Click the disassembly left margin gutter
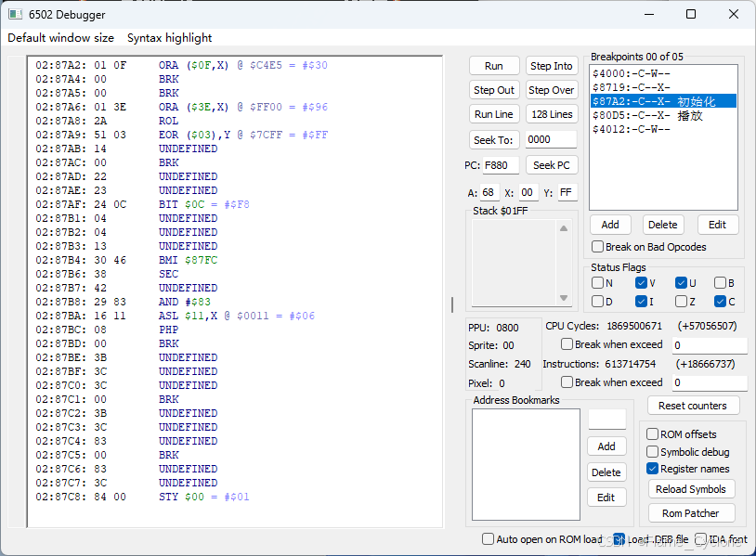 [x=18, y=291]
